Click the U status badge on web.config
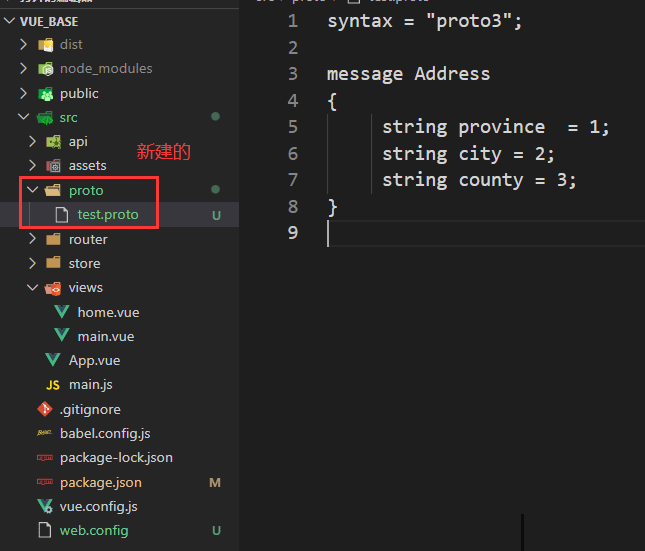 click(216, 531)
